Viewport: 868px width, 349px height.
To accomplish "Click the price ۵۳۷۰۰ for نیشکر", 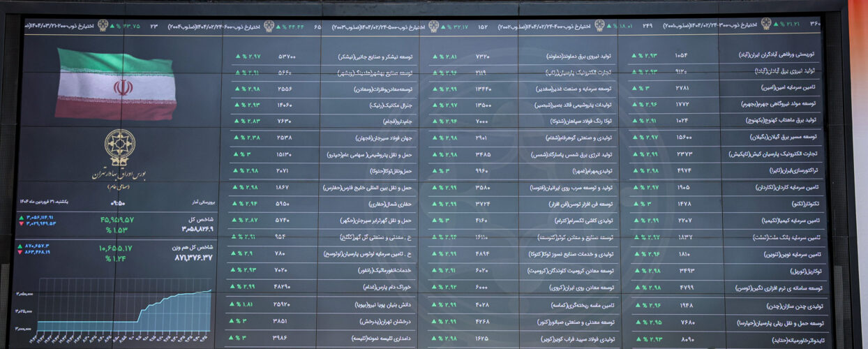I will (x=287, y=56).
